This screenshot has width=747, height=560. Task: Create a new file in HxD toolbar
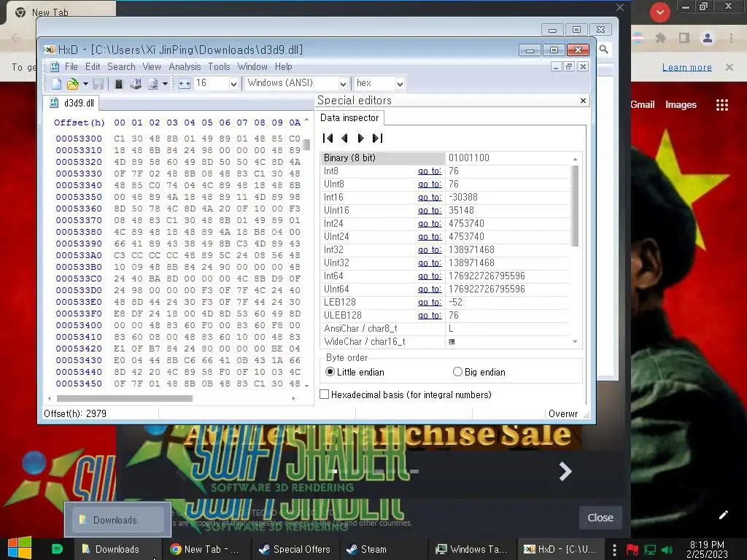tap(56, 84)
